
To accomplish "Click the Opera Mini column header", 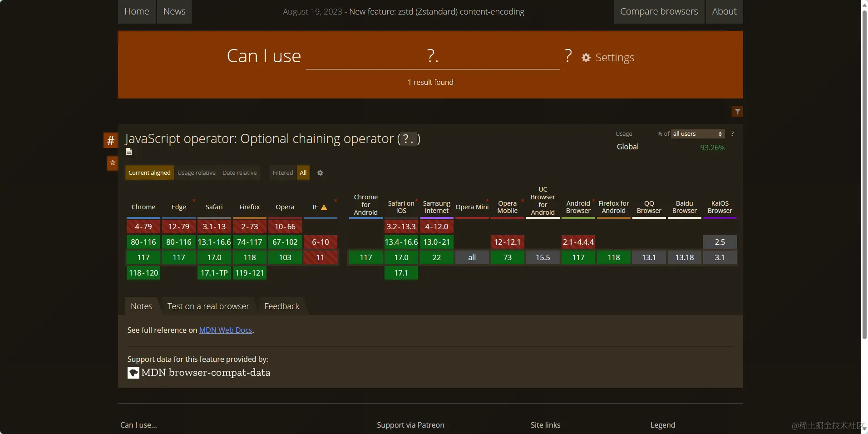I will click(472, 207).
